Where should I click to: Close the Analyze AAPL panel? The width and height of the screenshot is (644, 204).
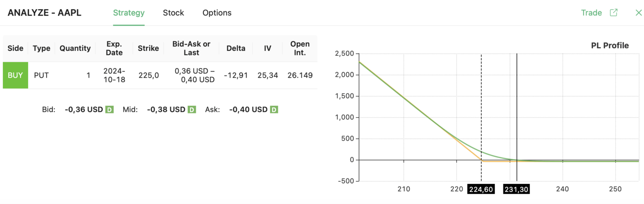639,13
